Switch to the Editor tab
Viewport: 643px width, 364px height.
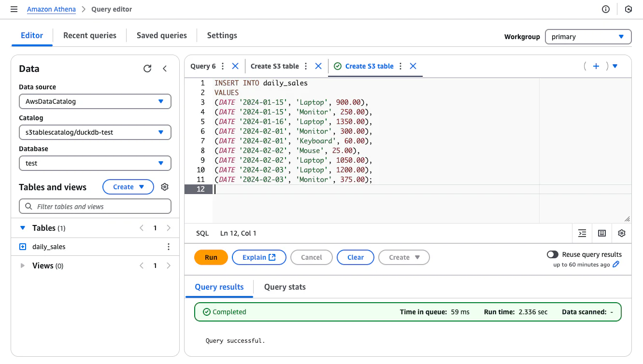click(x=32, y=35)
